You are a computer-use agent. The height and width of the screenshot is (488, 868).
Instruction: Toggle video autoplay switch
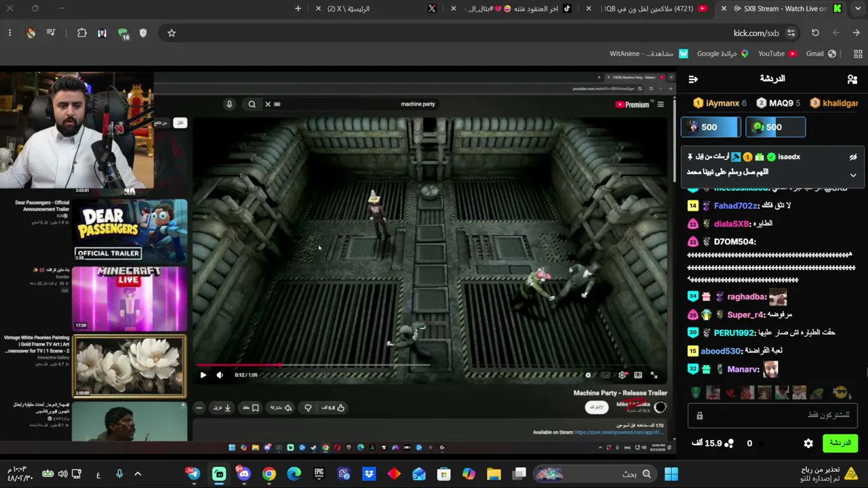point(588,375)
